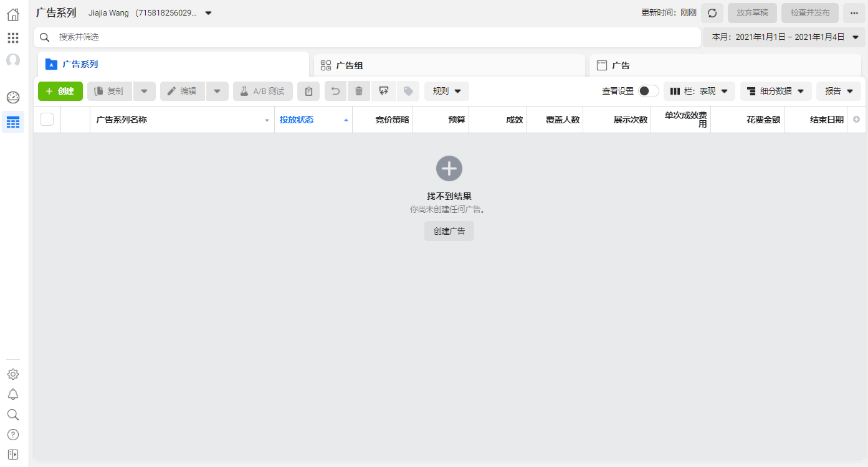
Task: Open the 栏: 表现 columns dropdown
Action: 699,92
